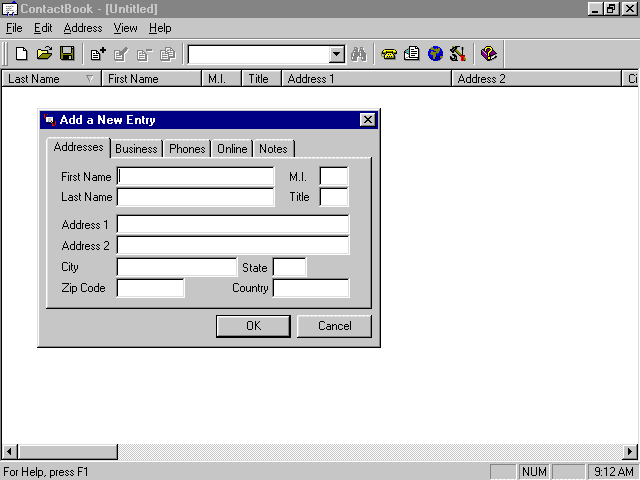Screen dimensions: 640x480
Task: Click the binoculars find icon
Action: pyautogui.click(x=359, y=54)
